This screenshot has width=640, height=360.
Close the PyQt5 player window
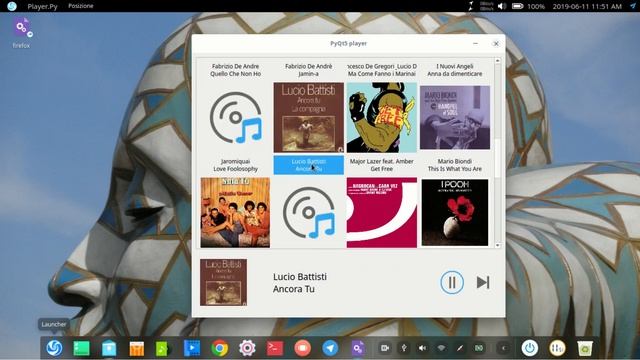click(496, 43)
